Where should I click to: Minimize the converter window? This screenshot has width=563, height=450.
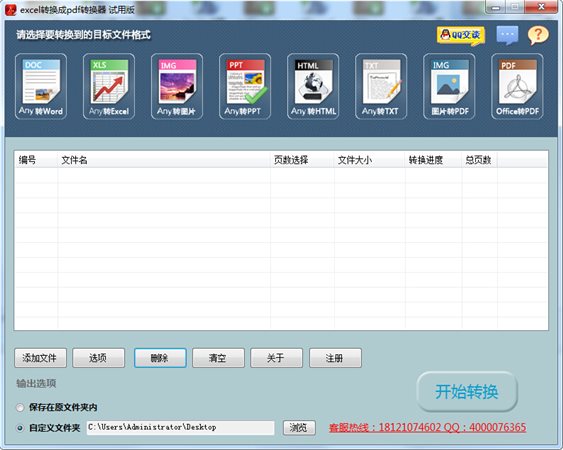(x=495, y=8)
